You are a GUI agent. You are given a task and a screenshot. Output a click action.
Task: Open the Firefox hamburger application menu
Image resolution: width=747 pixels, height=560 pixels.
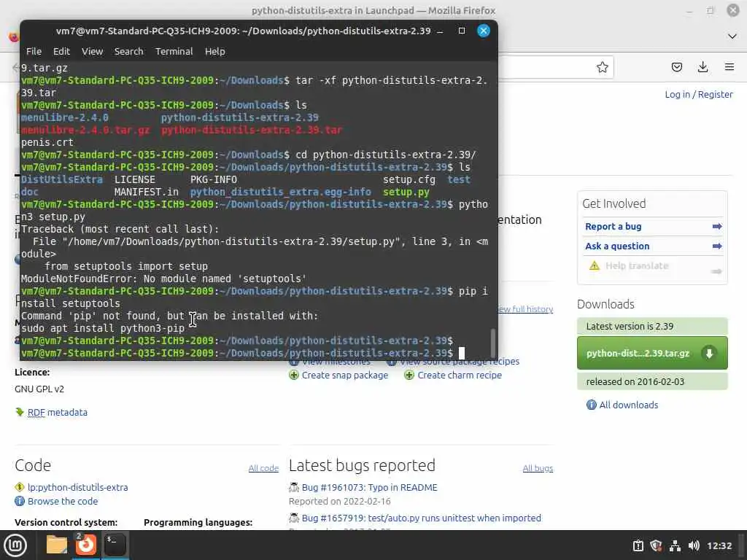729,67
